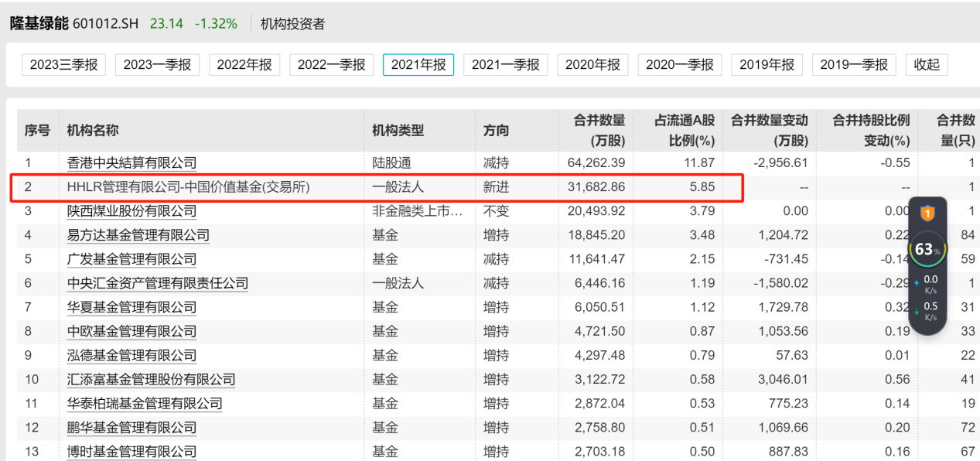Viewport: 980px width, 461px height.
Task: Select the 2019一季报 tab
Action: pos(854,65)
